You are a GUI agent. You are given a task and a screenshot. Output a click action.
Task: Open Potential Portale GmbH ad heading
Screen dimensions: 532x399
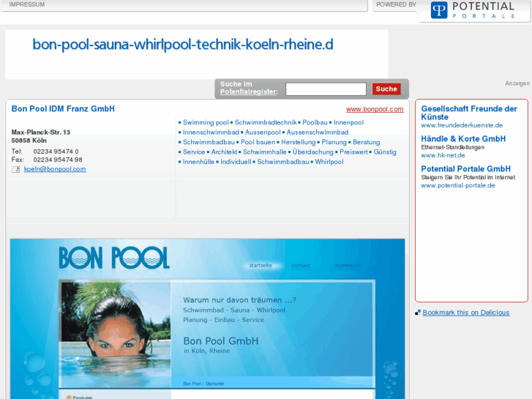465,169
